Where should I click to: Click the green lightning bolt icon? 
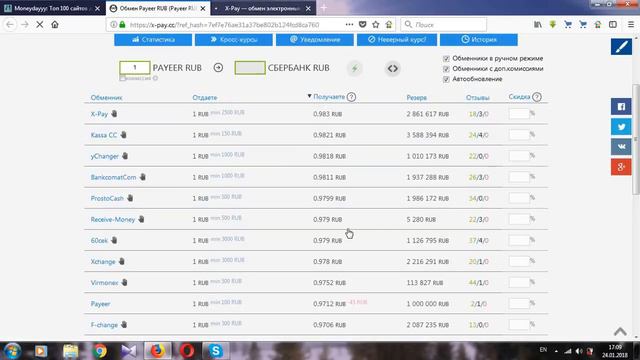(354, 69)
